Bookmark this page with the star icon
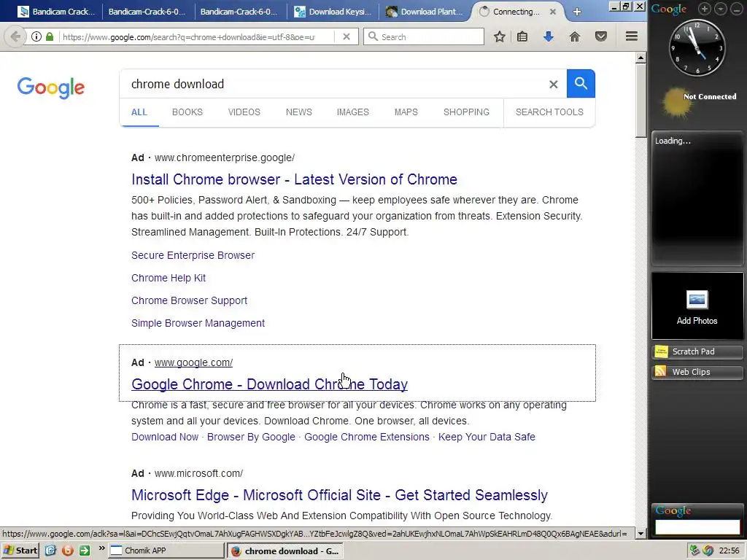Screen dimensions: 747x560 tap(499, 36)
